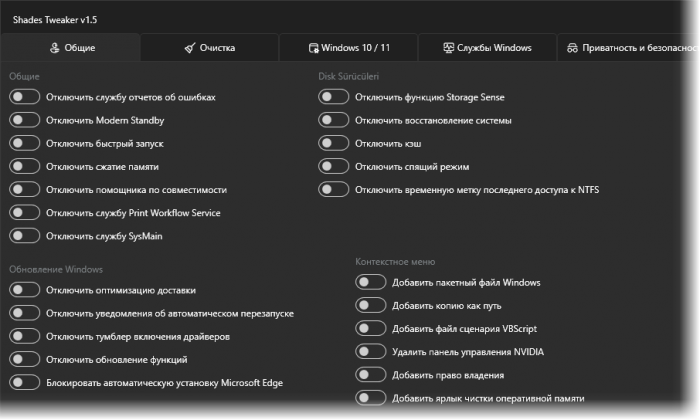
Task: Click the Службы Windows tab icon
Action: [449, 48]
